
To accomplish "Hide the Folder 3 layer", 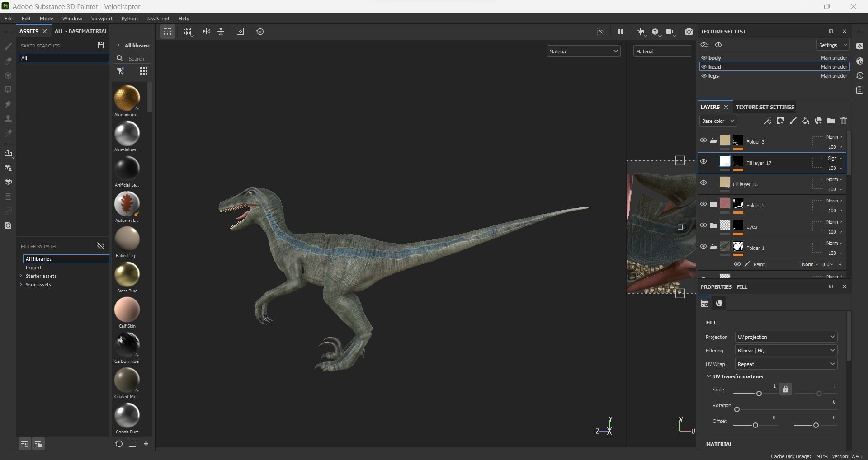I will click(x=703, y=140).
